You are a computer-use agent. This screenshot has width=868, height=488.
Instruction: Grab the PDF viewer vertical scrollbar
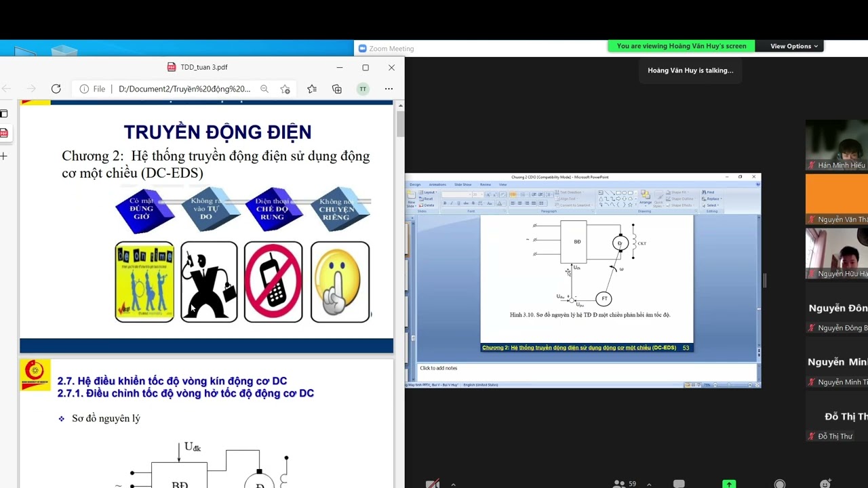point(401,125)
